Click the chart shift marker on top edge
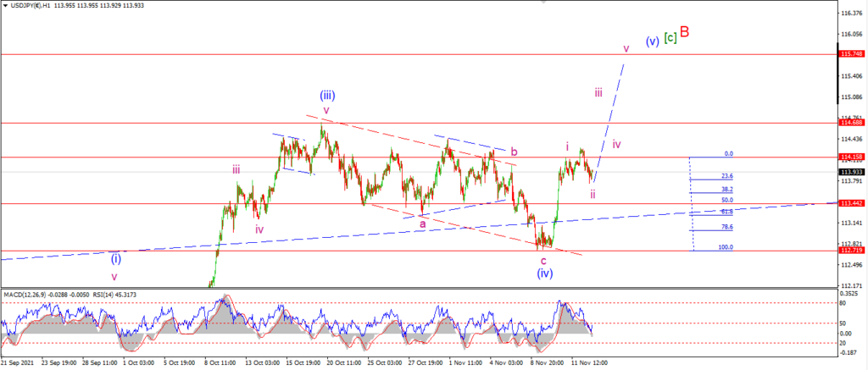The width and height of the screenshot is (868, 370). (543, 3)
